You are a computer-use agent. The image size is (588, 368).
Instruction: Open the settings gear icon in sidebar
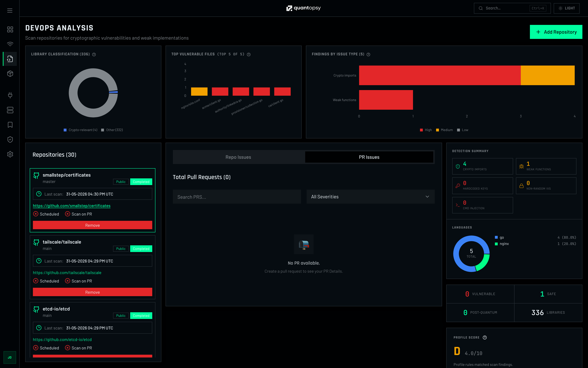click(x=10, y=154)
